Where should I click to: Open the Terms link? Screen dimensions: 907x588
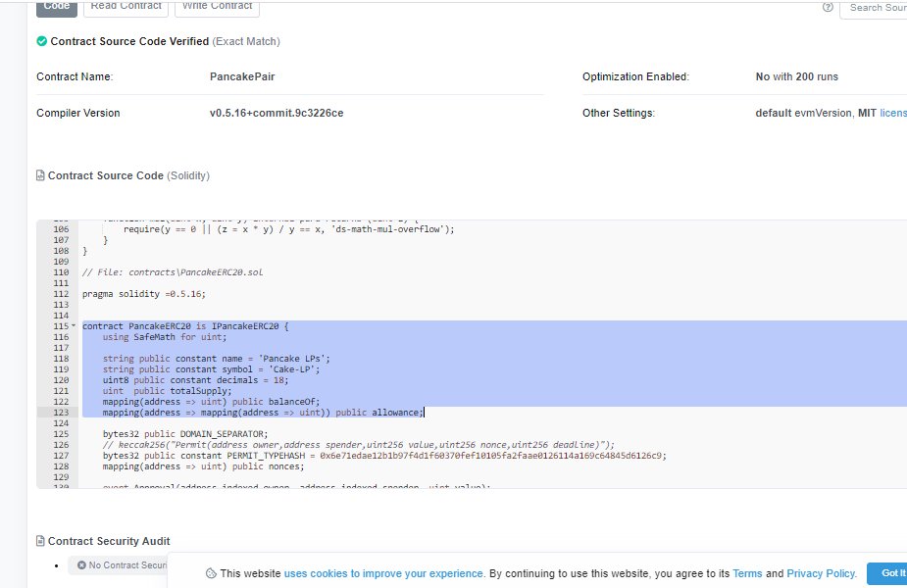point(747,573)
